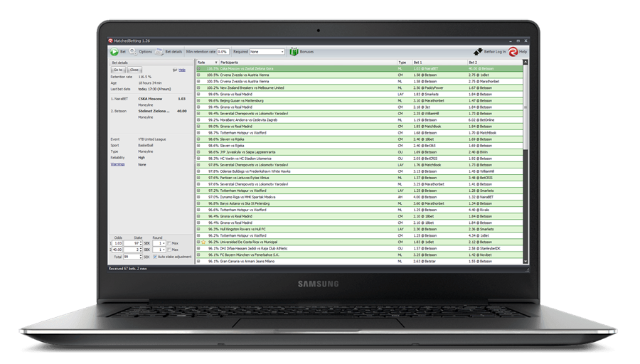640x364 pixels.
Task: Sort by Participants column header
Action: [x=308, y=63]
